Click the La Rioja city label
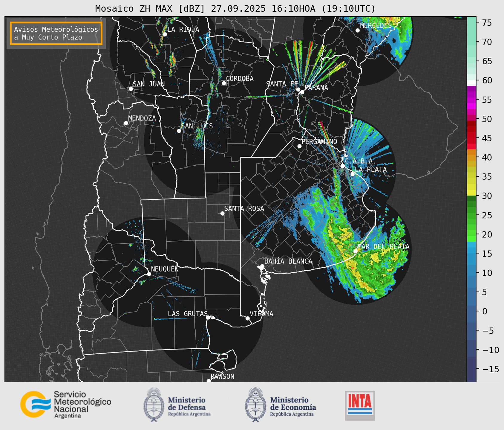The width and height of the screenshot is (504, 430). pos(183,29)
